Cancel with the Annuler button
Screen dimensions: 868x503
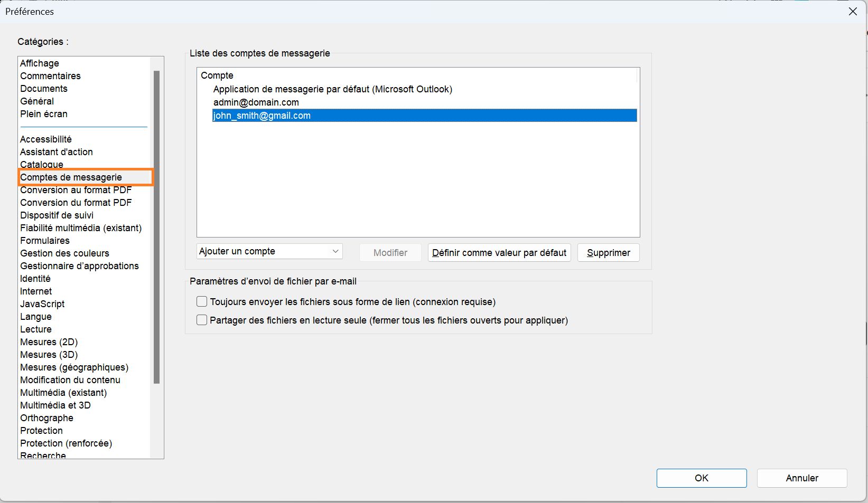[801, 478]
